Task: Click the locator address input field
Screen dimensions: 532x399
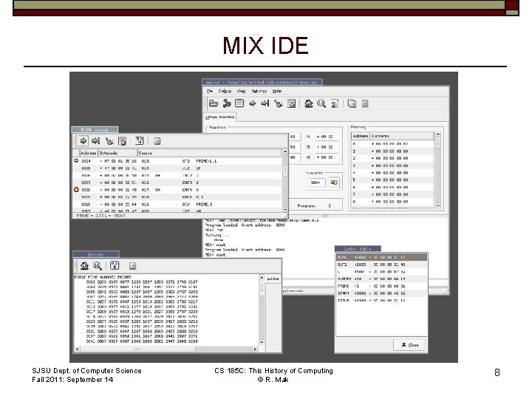Action: tap(317, 183)
